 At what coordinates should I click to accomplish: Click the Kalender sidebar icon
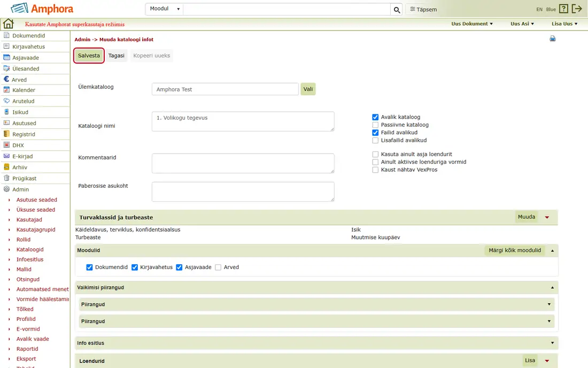click(x=6, y=90)
